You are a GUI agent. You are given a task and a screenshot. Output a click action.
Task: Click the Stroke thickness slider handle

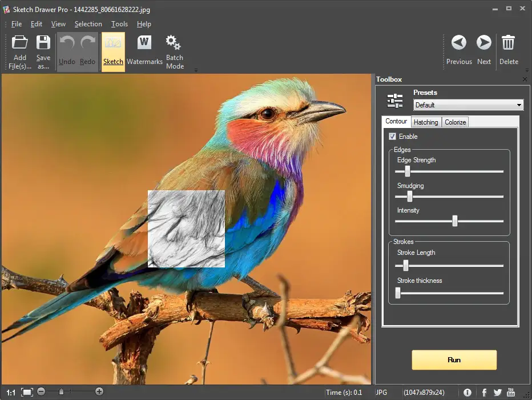click(398, 293)
